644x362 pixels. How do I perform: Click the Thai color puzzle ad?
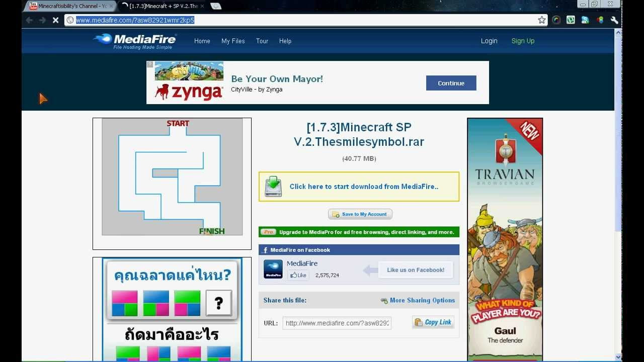click(x=172, y=309)
